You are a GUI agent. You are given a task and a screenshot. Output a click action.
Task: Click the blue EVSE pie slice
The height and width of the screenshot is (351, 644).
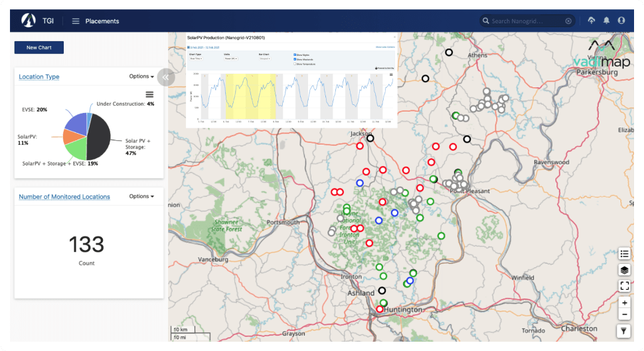(77, 124)
